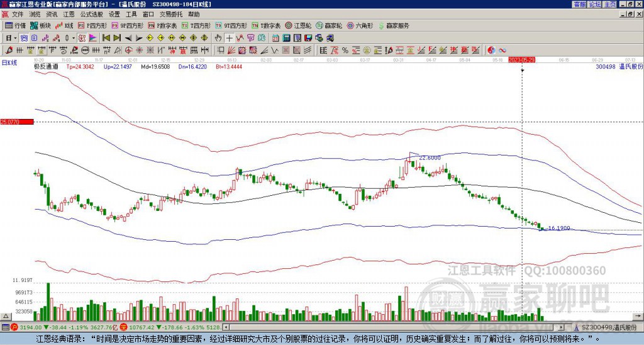Jump to last bar with skip-to-end icon
Image resolution: width=644 pixels, height=345 pixels.
[117, 38]
